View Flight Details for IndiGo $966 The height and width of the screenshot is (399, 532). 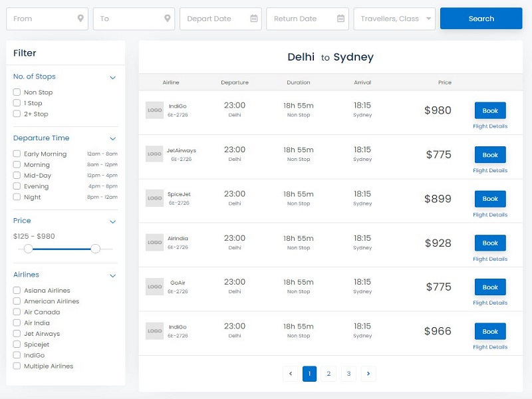(x=490, y=347)
